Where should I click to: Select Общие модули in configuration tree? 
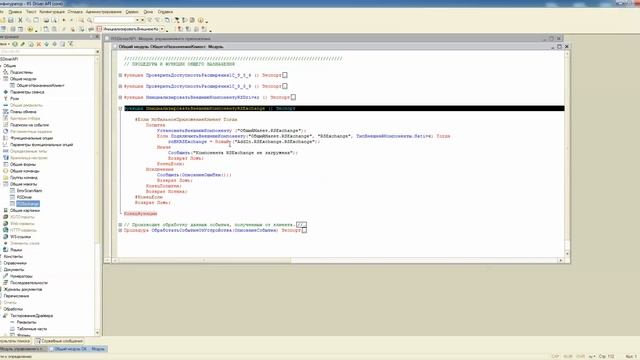tap(23, 79)
